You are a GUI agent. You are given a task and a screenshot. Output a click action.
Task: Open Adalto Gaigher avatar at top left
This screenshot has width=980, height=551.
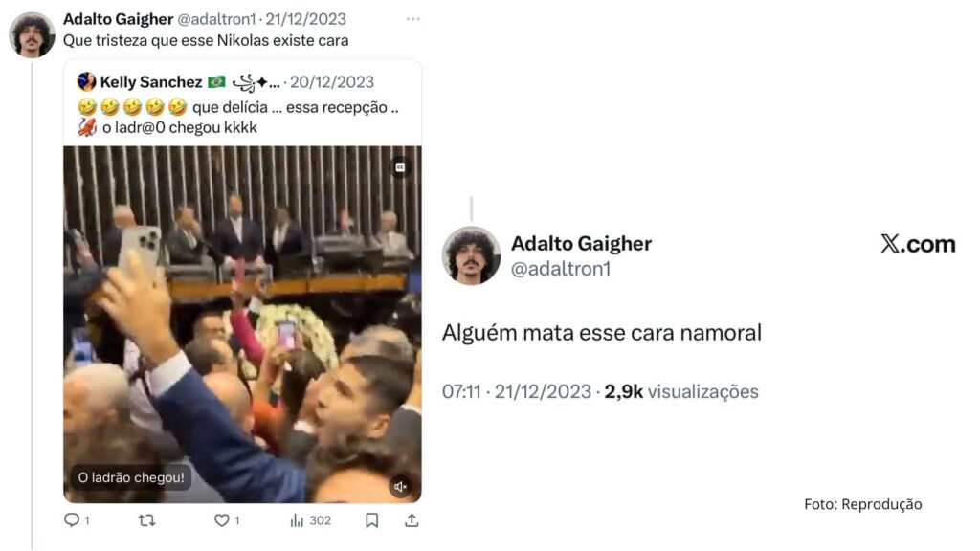coord(32,35)
